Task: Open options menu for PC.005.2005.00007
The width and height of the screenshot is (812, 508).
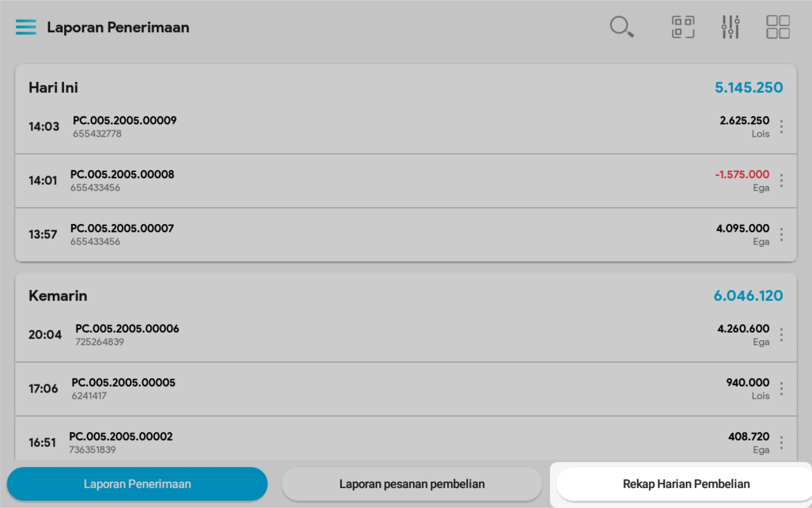Action: click(x=782, y=235)
